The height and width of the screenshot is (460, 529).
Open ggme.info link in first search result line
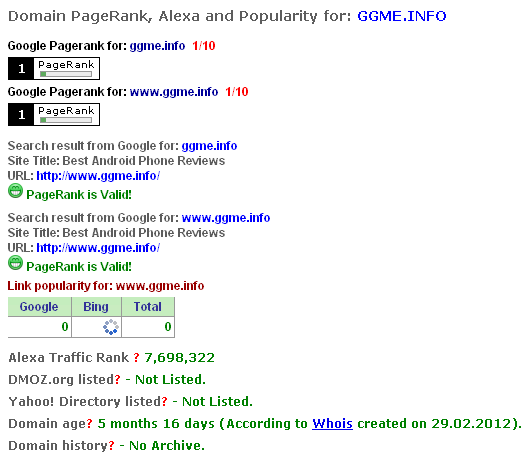(209, 146)
